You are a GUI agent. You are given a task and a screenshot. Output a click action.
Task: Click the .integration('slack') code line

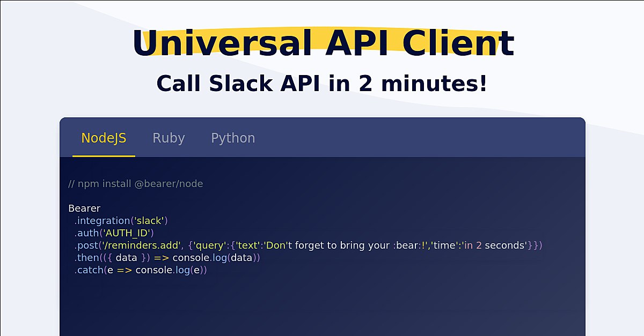click(x=121, y=221)
